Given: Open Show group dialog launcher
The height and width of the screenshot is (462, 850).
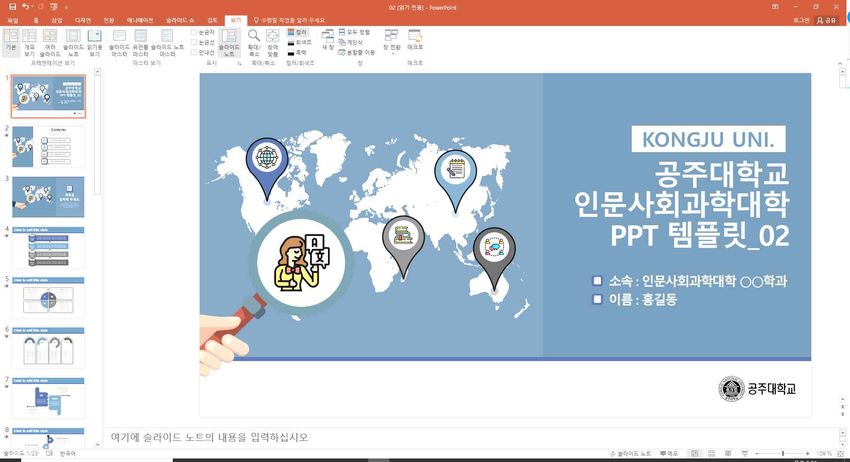Looking at the screenshot, I should pyautogui.click(x=239, y=63).
